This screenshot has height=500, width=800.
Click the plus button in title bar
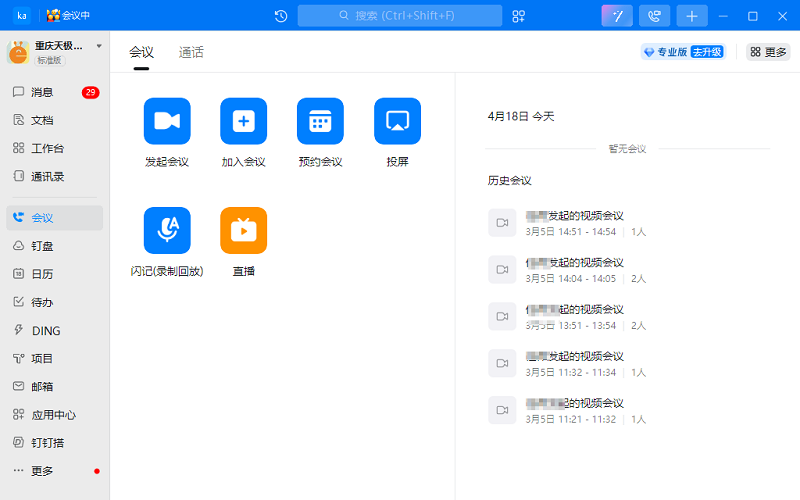[x=692, y=16]
